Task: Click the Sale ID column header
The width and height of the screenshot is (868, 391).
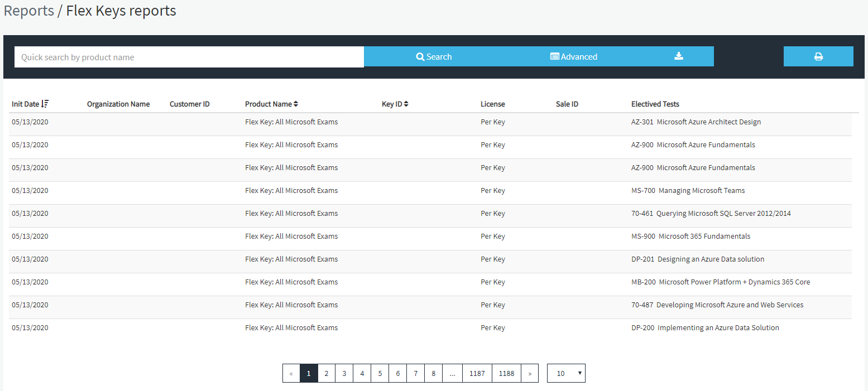Action: (567, 104)
